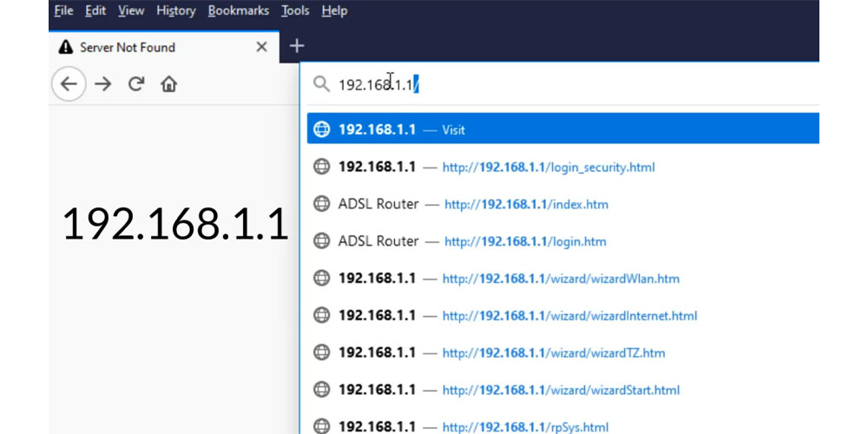Click bold 192.168.1.1 title in wizardInternet.html row

(x=377, y=316)
